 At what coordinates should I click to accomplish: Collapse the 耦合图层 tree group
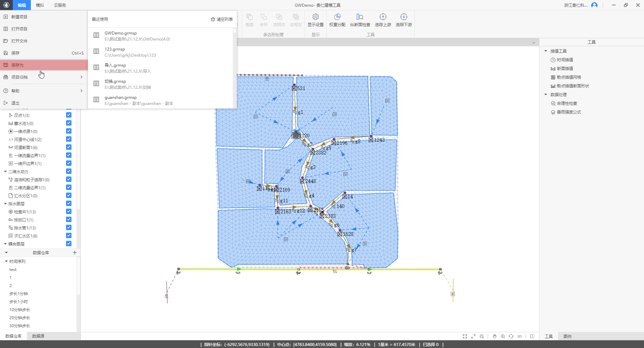(x=5, y=244)
